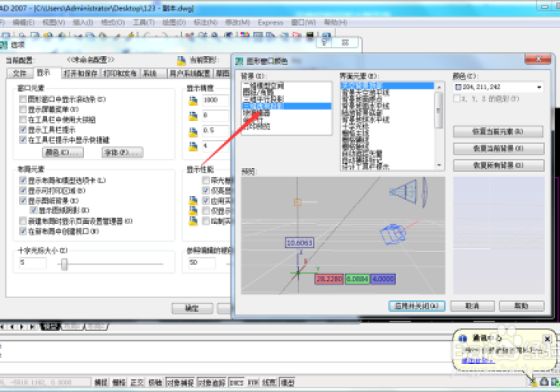Click the crosshair size input field
The width and height of the screenshot is (560, 392).
point(34,262)
